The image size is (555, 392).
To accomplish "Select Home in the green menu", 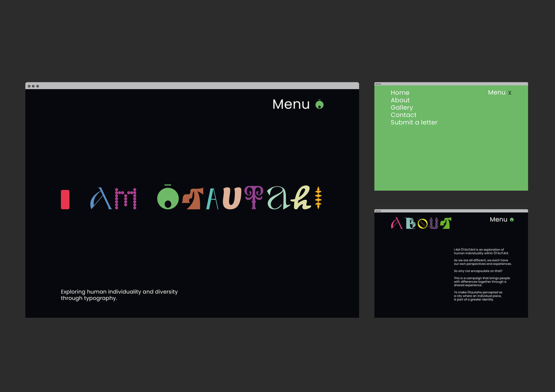I will (x=400, y=93).
